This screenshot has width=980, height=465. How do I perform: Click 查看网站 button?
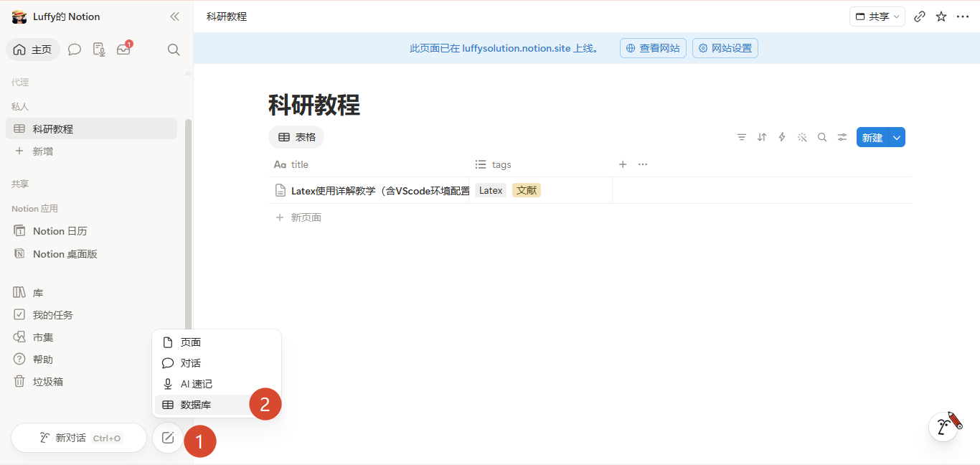point(653,48)
